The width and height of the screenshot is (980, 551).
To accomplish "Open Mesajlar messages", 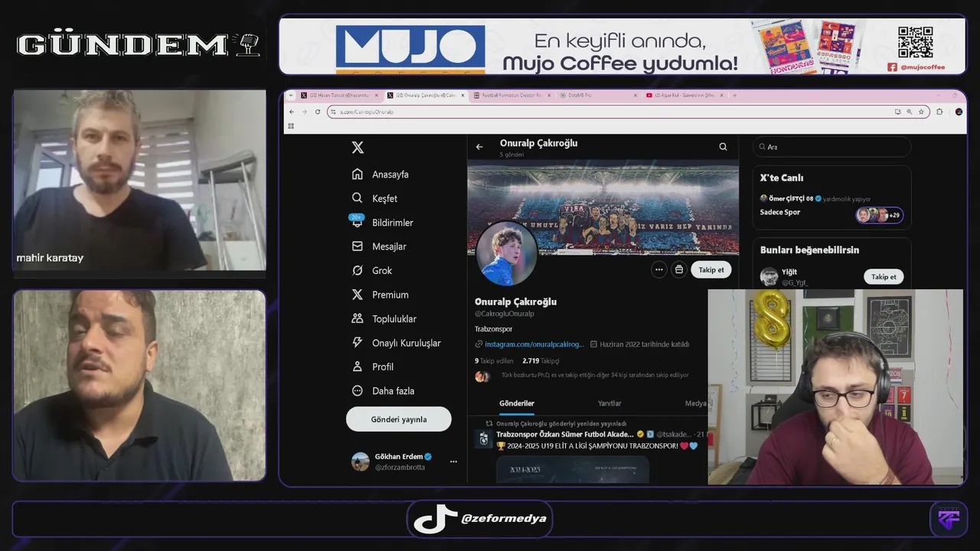I will click(379, 246).
